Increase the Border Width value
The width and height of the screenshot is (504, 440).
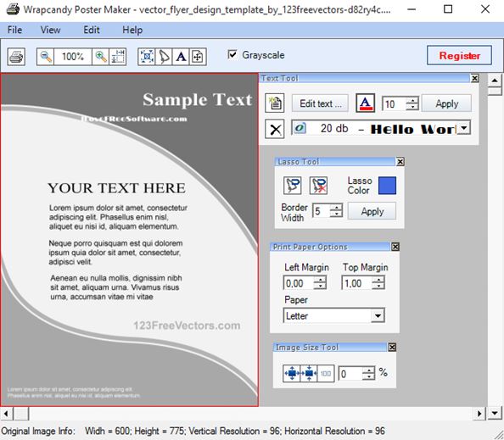tap(336, 208)
